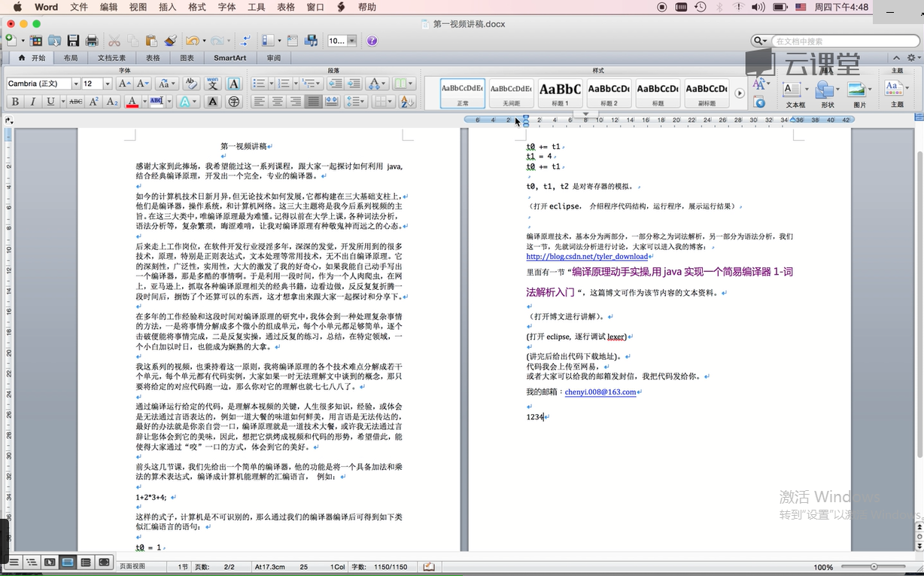Click the Cut scissors icon
The image size is (924, 576).
click(x=114, y=41)
